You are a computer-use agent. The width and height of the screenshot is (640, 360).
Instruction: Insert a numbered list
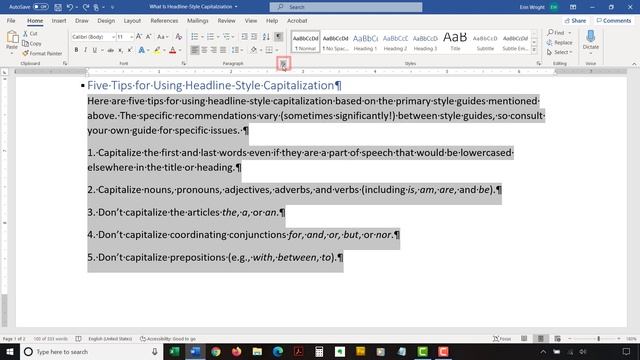coord(210,37)
